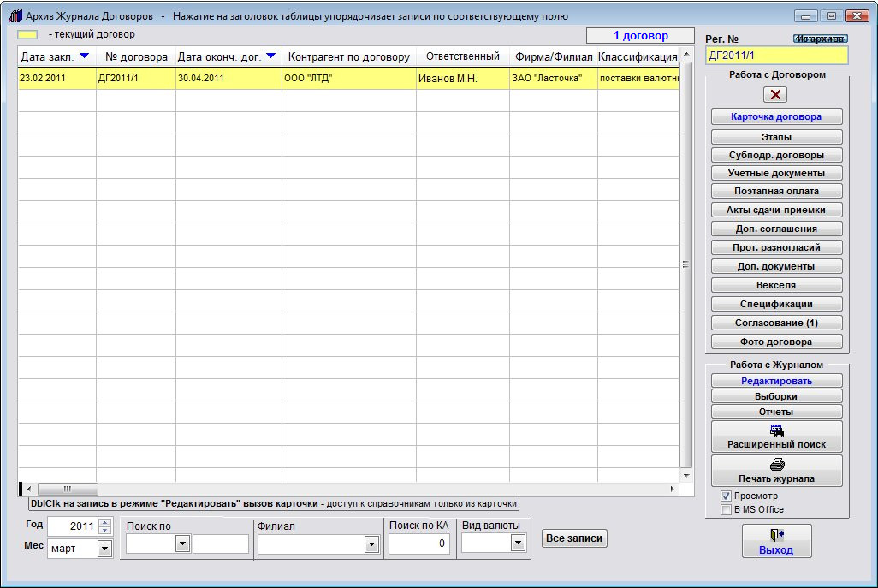Sort by the Дата оконч. дог. blue arrow

[271, 56]
